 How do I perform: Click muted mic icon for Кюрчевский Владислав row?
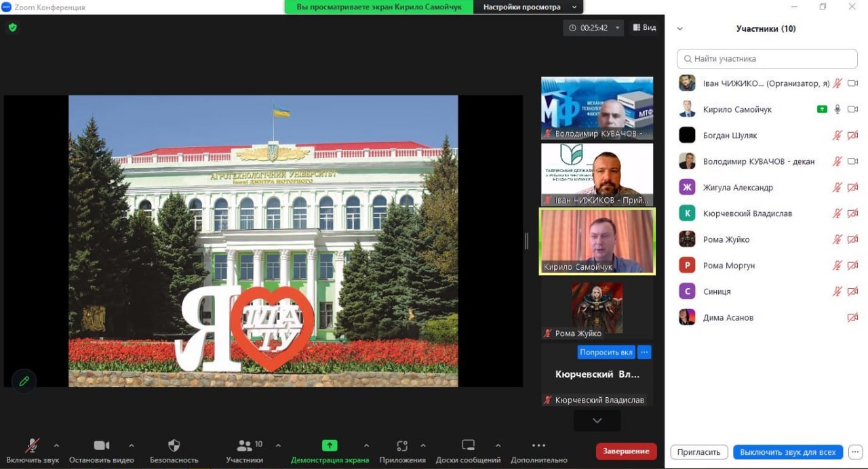[837, 213]
